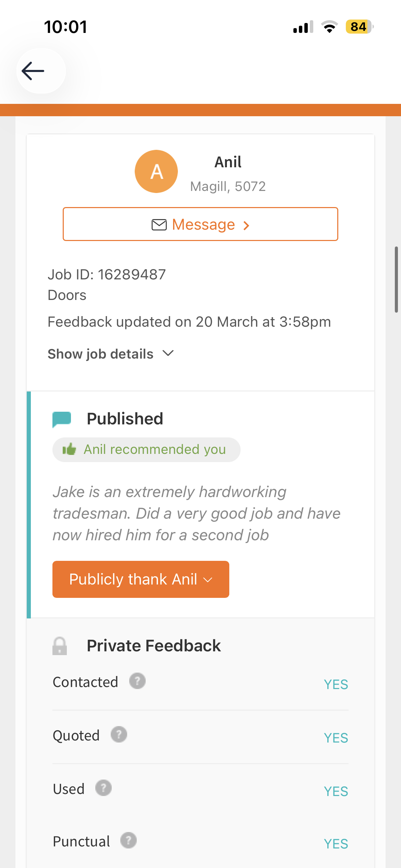Tap the chevron beside Show job details
Image resolution: width=401 pixels, height=868 pixels.
pos(168,353)
